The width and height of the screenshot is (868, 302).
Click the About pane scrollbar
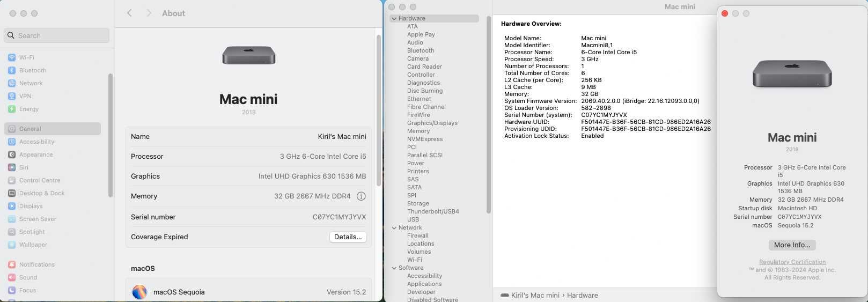(x=378, y=110)
